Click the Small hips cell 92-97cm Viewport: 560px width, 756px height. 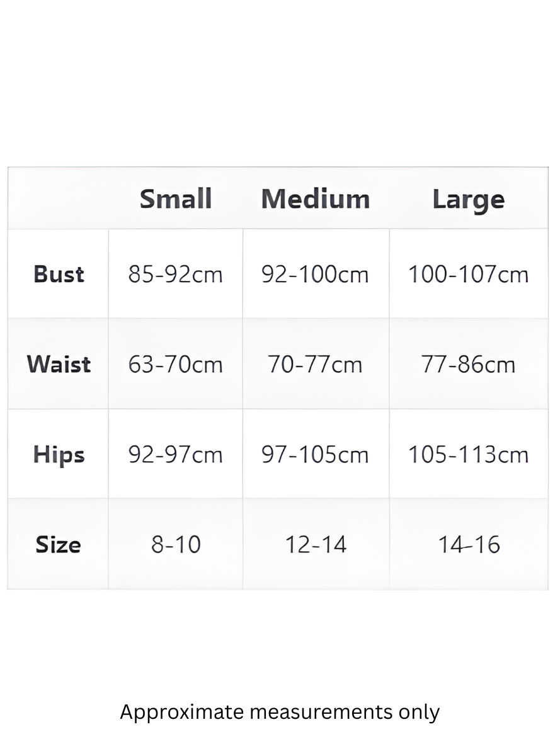(176, 454)
